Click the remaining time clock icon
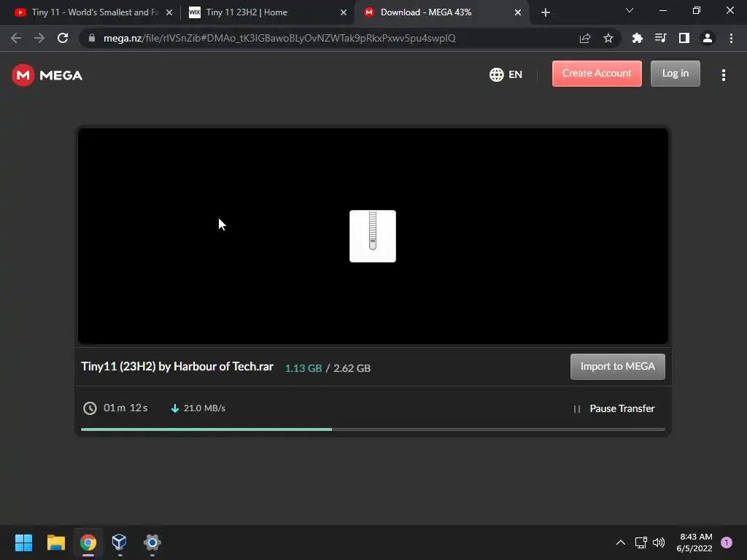This screenshot has width=747, height=560. (90, 408)
